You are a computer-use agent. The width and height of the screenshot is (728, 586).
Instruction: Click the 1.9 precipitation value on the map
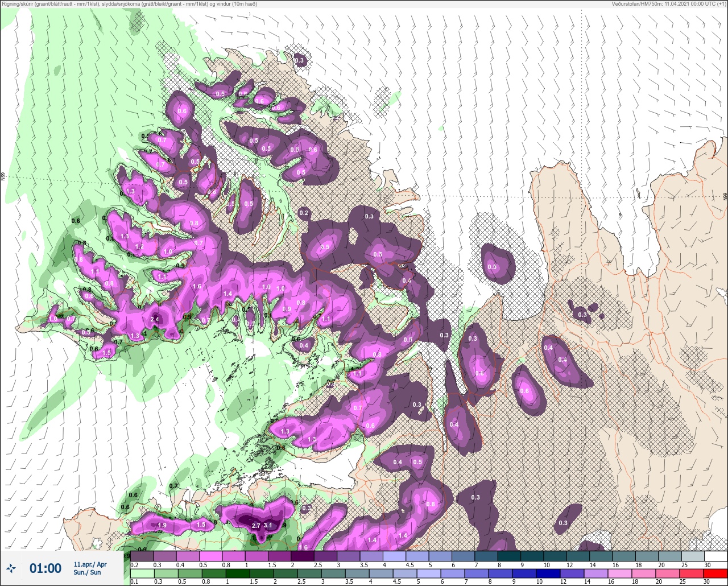[162, 525]
